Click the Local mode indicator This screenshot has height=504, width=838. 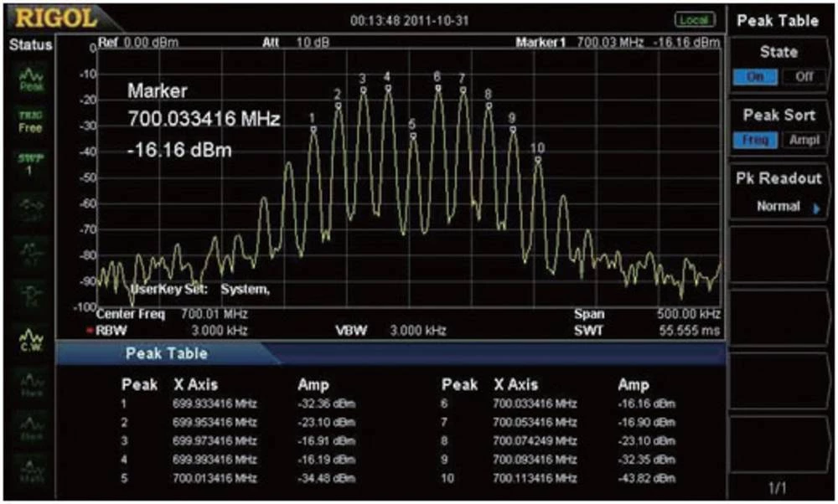694,19
